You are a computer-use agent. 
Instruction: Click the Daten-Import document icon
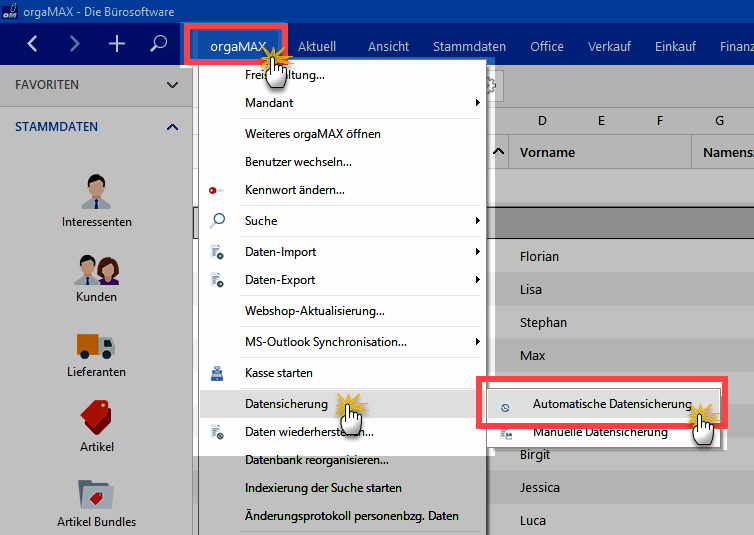pos(217,252)
